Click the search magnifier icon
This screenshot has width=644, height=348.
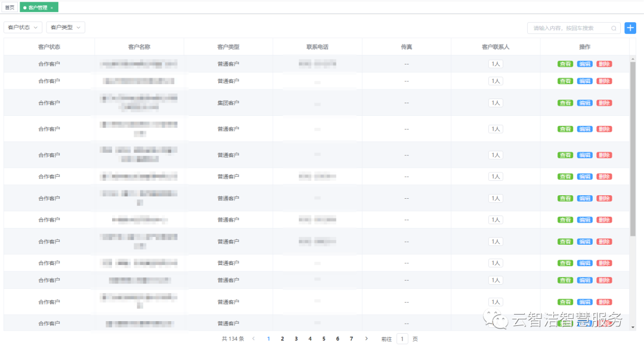[x=614, y=28]
